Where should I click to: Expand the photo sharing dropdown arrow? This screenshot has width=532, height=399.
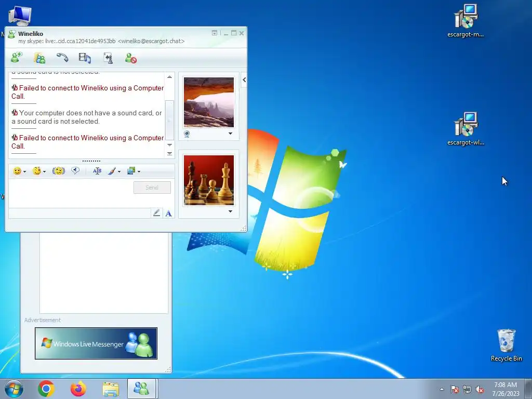(x=139, y=171)
